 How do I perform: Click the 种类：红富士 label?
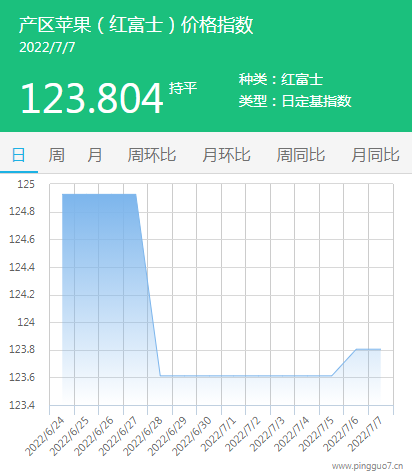click(x=281, y=79)
